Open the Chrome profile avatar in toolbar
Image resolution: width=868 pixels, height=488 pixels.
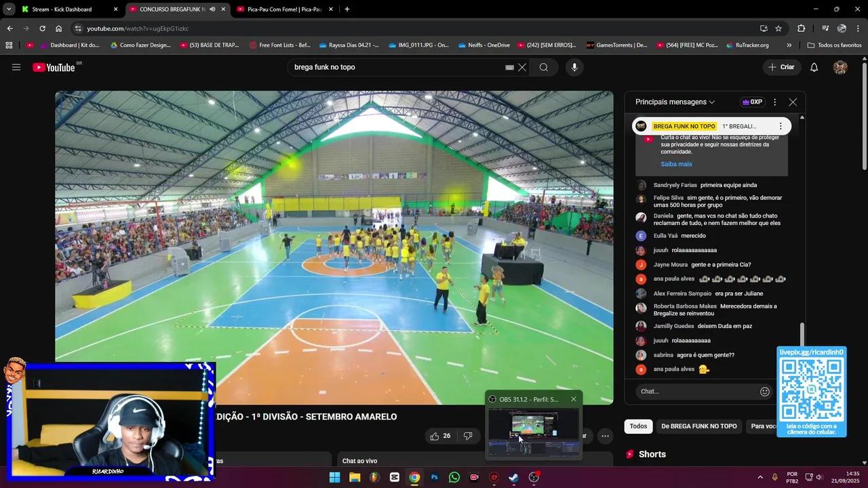[x=842, y=28]
